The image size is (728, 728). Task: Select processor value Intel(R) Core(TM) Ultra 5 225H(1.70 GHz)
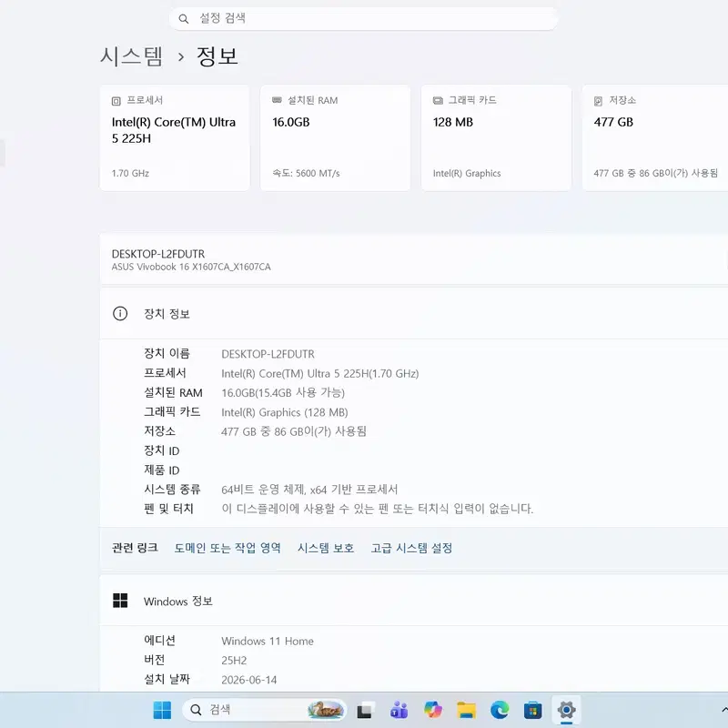tap(320, 374)
